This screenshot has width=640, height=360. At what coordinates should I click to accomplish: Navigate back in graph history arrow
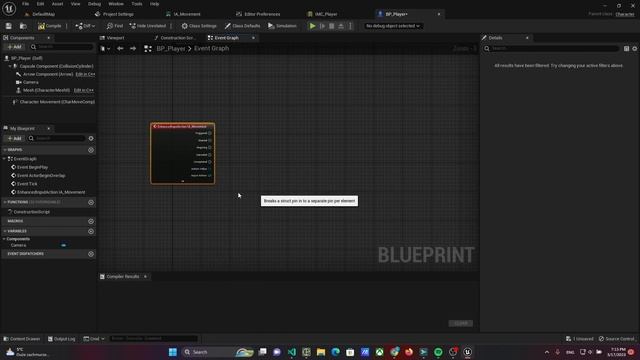pos(120,49)
